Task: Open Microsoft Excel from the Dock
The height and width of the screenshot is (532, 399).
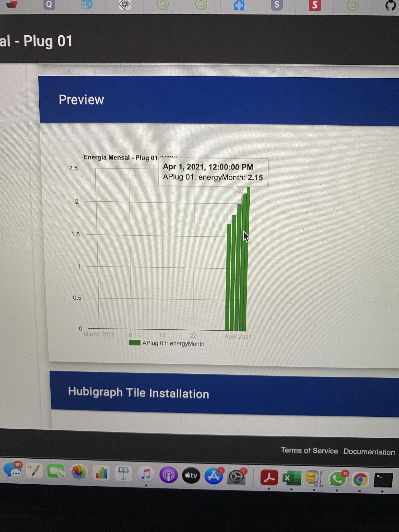Action: tap(291, 478)
